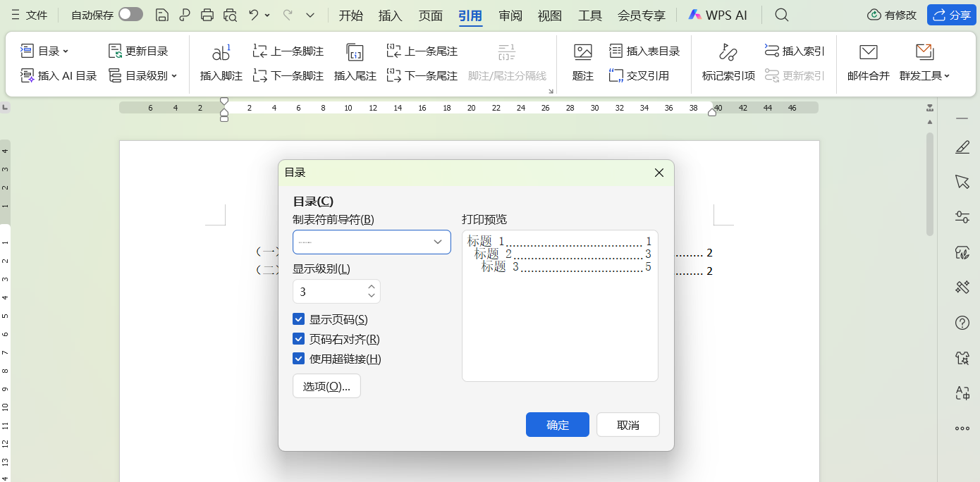This screenshot has width=980, height=482.
Task: Open the 题注 (Caption) tool
Action: [x=582, y=61]
